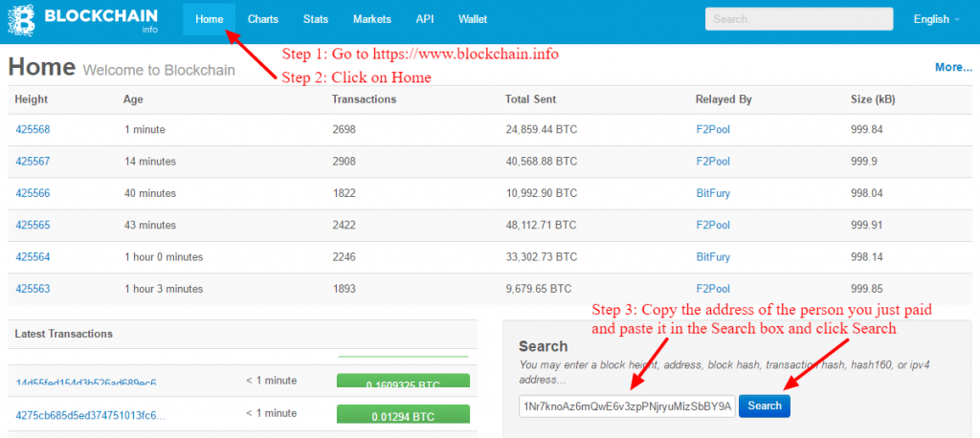This screenshot has width=980, height=438.
Task: Open the Charts menu item
Action: [262, 19]
